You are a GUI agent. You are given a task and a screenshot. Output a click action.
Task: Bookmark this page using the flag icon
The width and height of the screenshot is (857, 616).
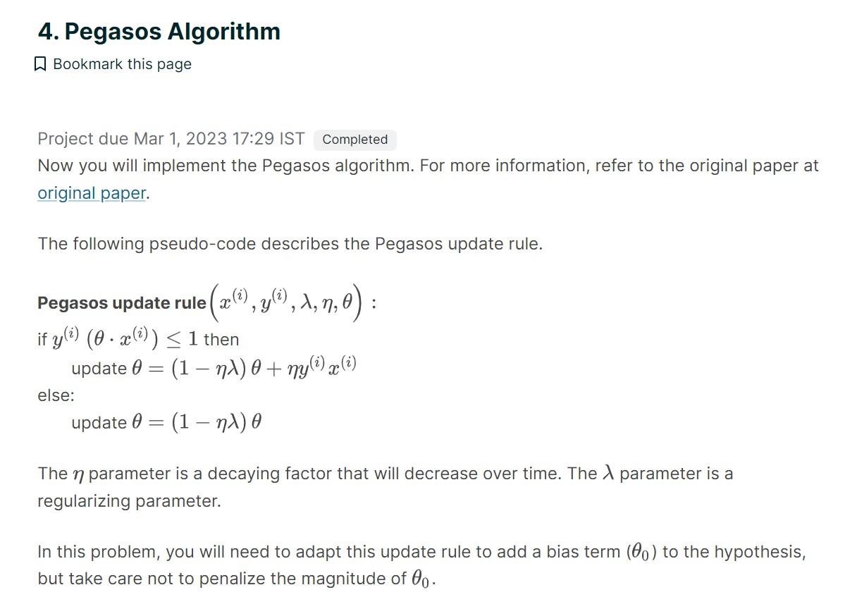tap(41, 63)
